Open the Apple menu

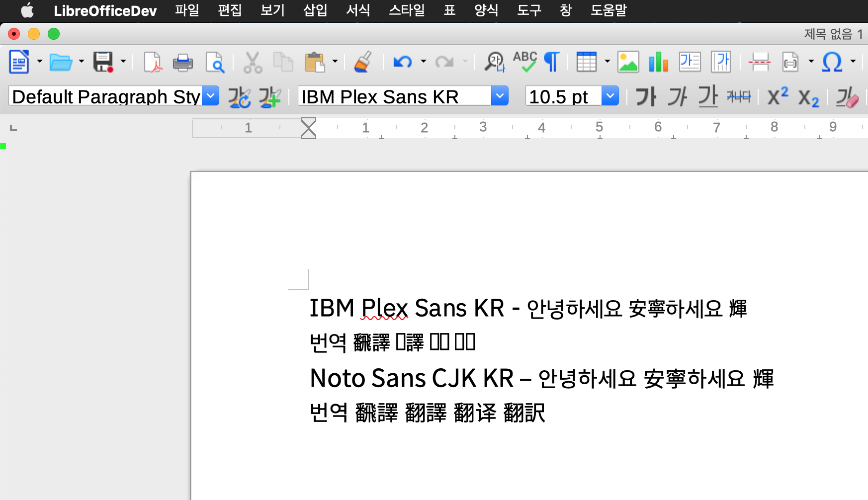pyautogui.click(x=27, y=10)
